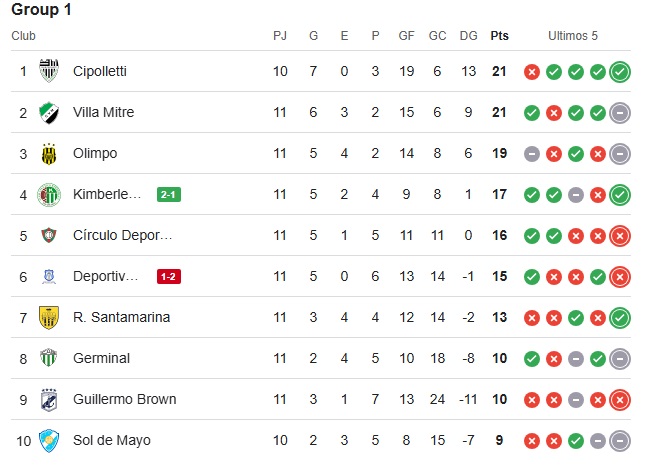Sort the table by Pts column header
Viewport: 660px width, 474px height.
499,36
